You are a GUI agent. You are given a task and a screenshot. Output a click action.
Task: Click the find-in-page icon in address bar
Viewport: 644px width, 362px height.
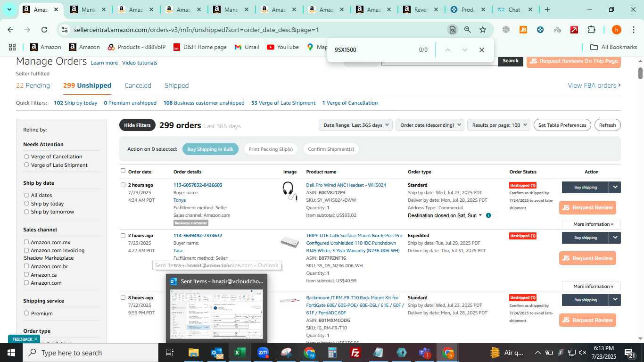click(x=452, y=29)
